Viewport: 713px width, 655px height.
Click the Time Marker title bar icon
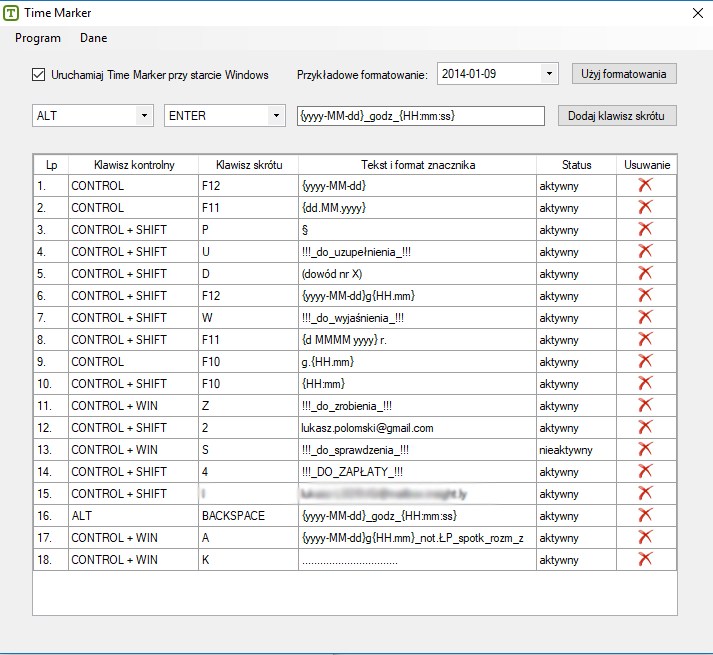pyautogui.click(x=12, y=12)
